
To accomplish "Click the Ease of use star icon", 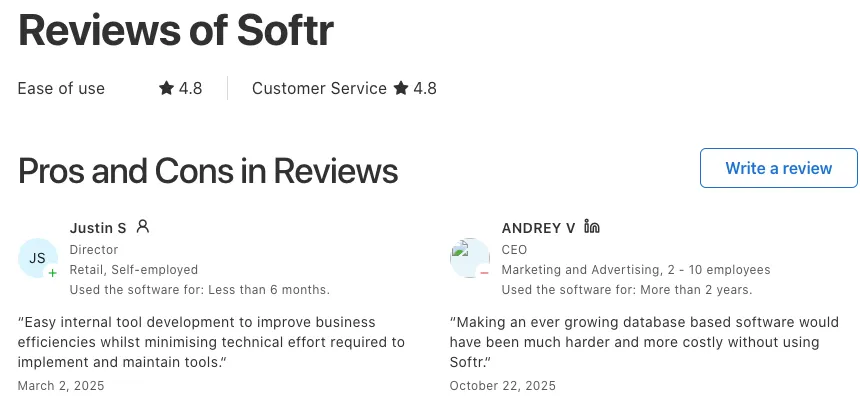I will (166, 88).
